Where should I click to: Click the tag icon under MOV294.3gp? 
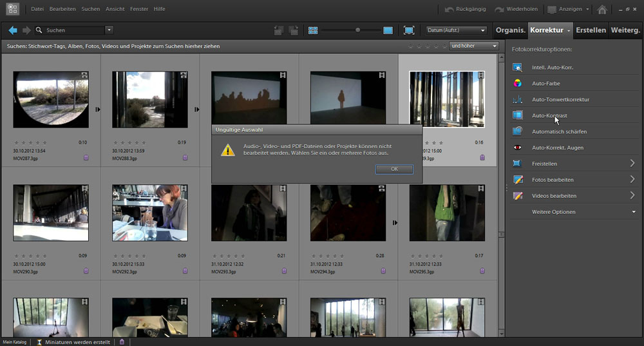tap(383, 271)
